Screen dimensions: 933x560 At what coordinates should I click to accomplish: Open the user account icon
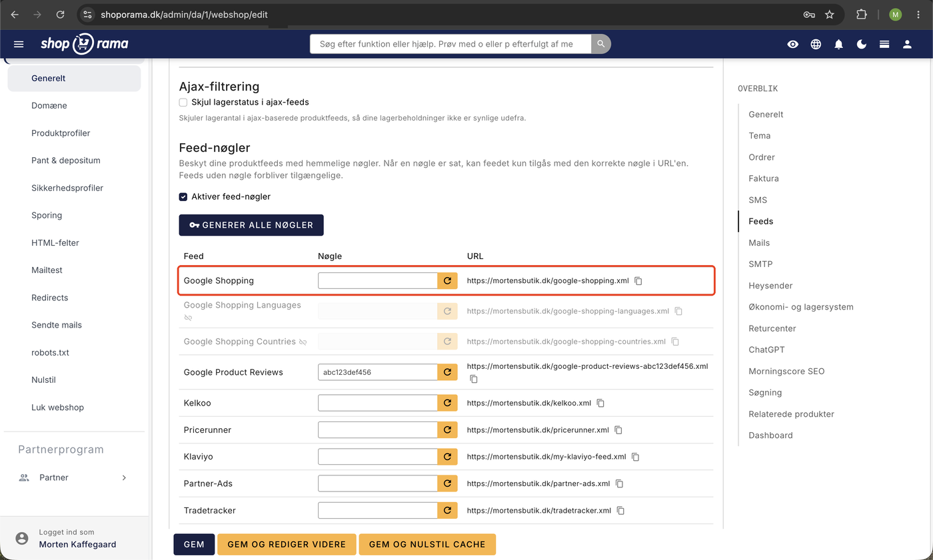907,44
